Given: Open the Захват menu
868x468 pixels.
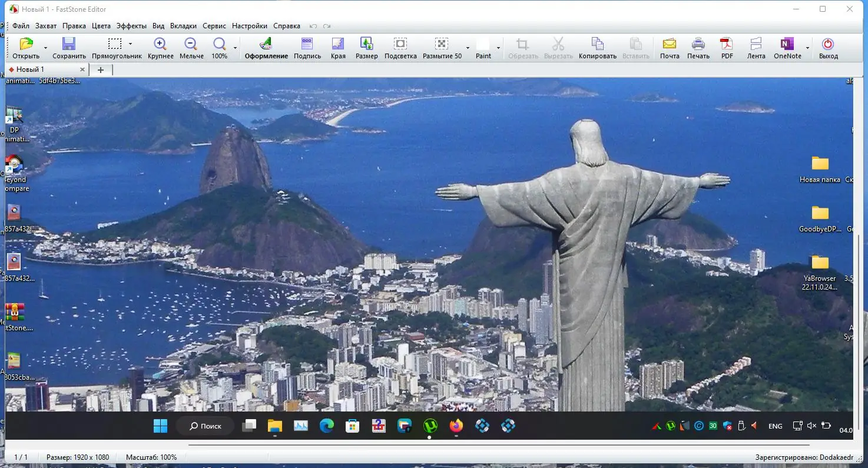Looking at the screenshot, I should [x=46, y=26].
